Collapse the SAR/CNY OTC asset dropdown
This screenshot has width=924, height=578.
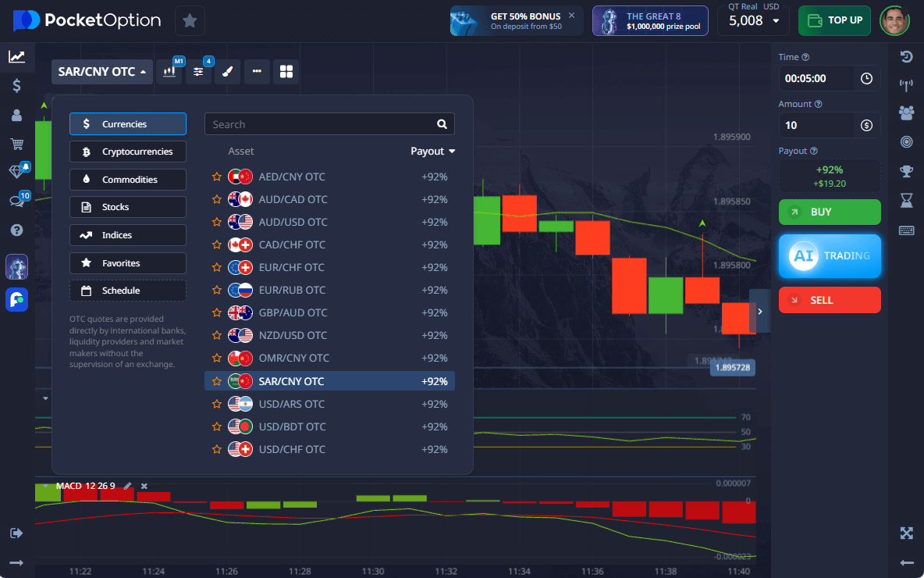tap(102, 72)
